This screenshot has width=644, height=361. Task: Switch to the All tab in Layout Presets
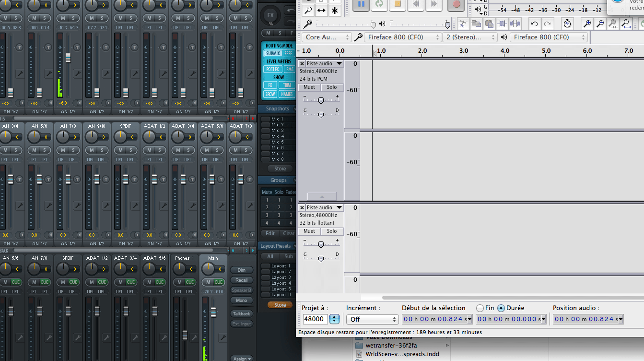(x=270, y=256)
